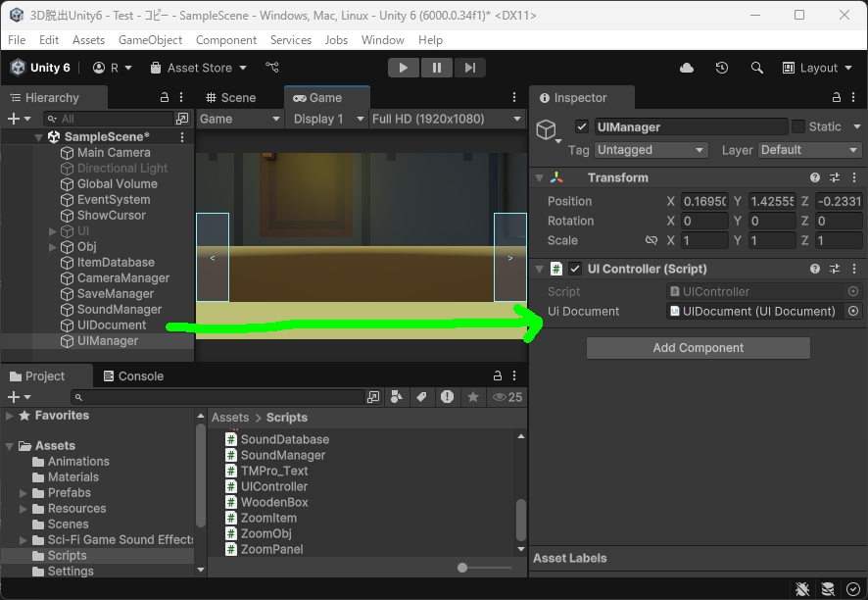Toggle Search by Type filter in Project
Screen dimensions: 868x600
(397, 397)
